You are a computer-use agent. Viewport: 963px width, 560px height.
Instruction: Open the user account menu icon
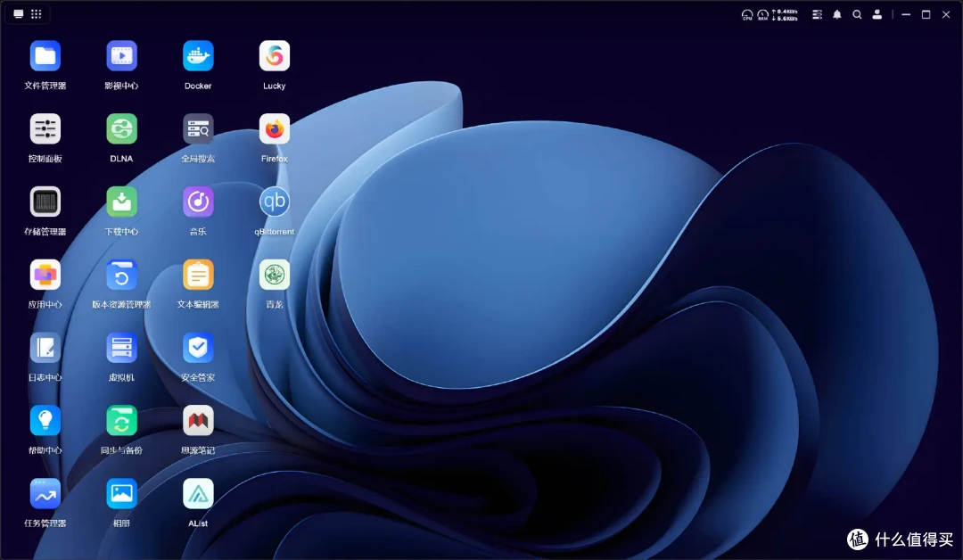[877, 15]
